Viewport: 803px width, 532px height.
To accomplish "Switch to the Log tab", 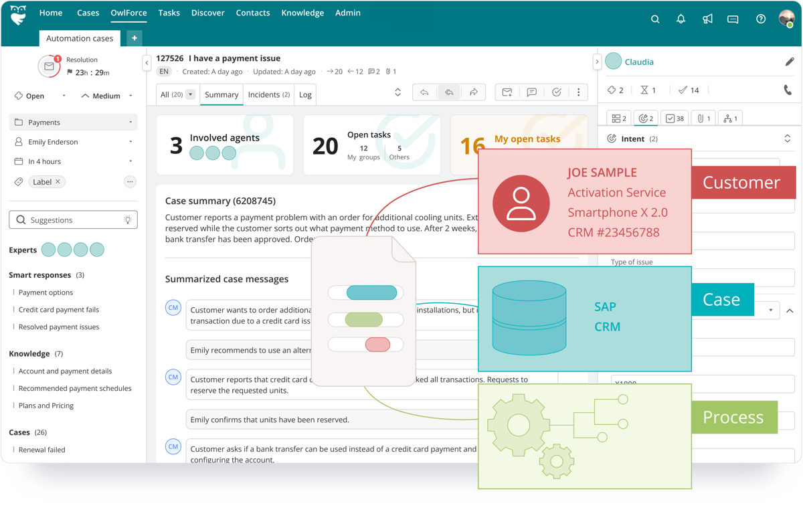I will 305,94.
